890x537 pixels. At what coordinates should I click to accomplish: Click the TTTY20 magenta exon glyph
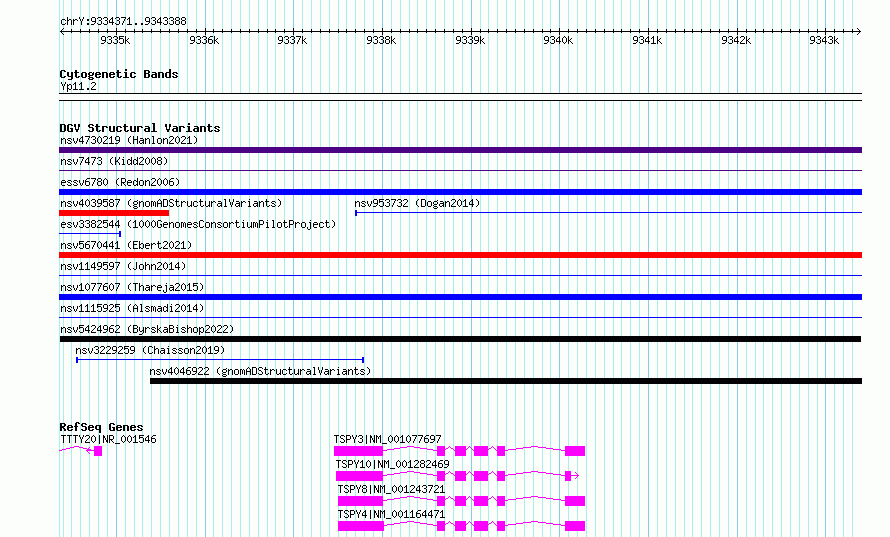point(98,451)
